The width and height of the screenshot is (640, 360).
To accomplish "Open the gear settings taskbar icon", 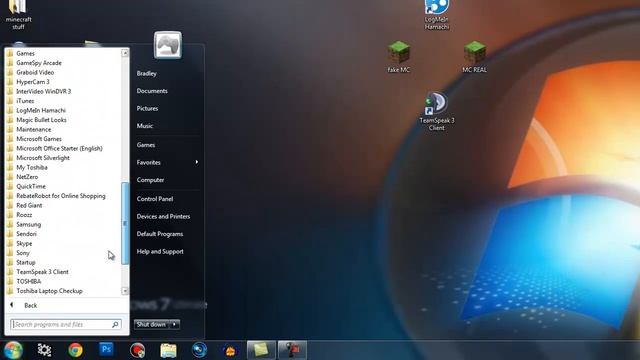I will point(44,350).
